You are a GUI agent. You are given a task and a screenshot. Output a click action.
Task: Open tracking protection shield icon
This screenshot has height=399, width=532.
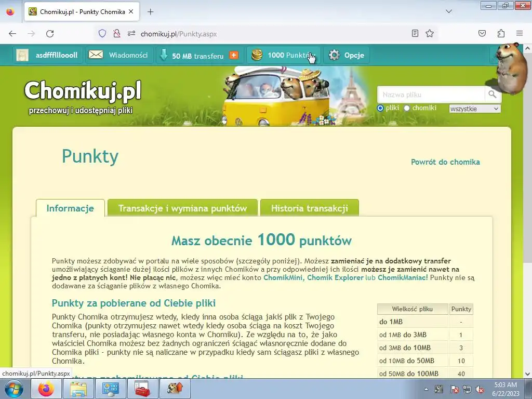102,34
